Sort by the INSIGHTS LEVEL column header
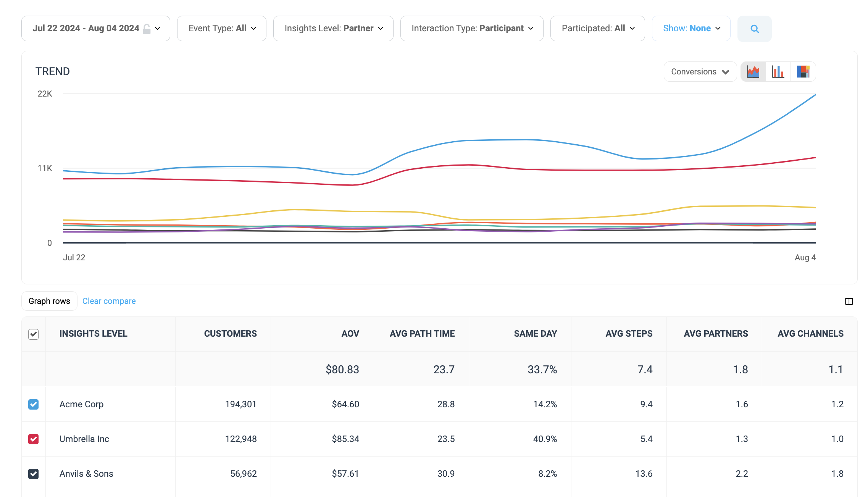Image resolution: width=868 pixels, height=497 pixels. tap(94, 334)
